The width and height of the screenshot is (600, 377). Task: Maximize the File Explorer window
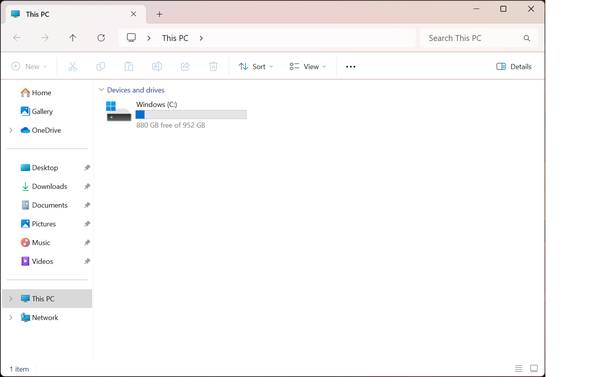pyautogui.click(x=503, y=9)
